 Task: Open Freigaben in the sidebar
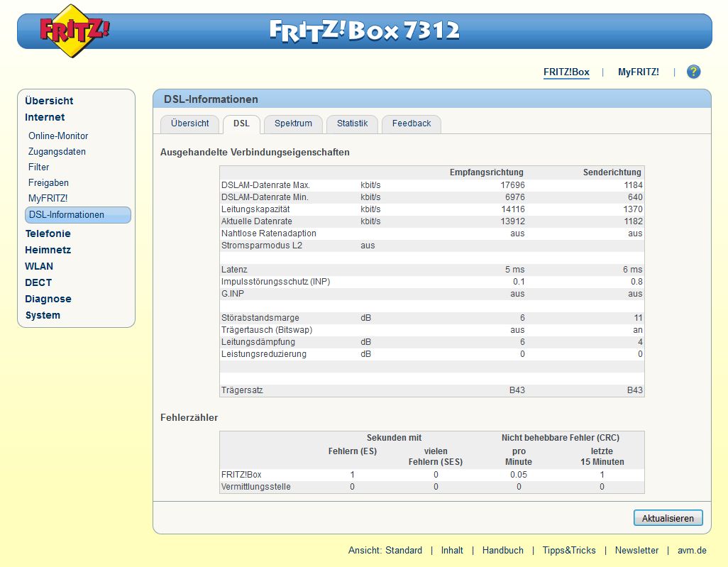point(48,183)
